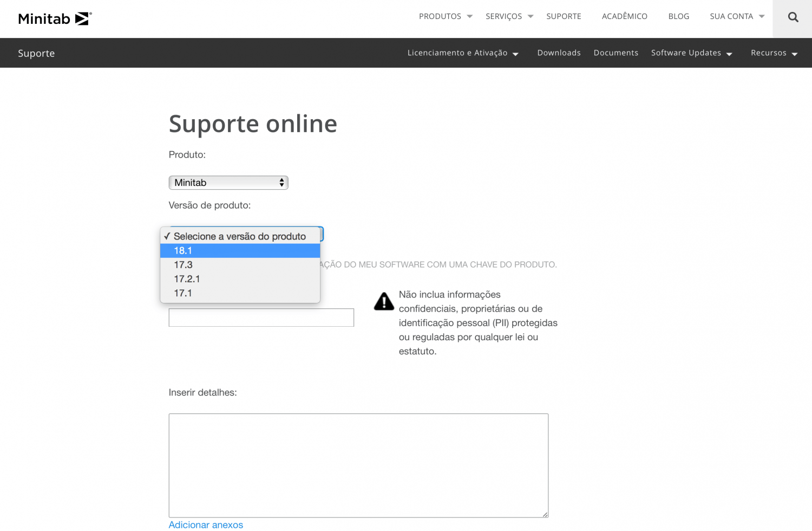The image size is (812, 531).
Task: Click the Inserir detalhes text area
Action: click(x=358, y=465)
